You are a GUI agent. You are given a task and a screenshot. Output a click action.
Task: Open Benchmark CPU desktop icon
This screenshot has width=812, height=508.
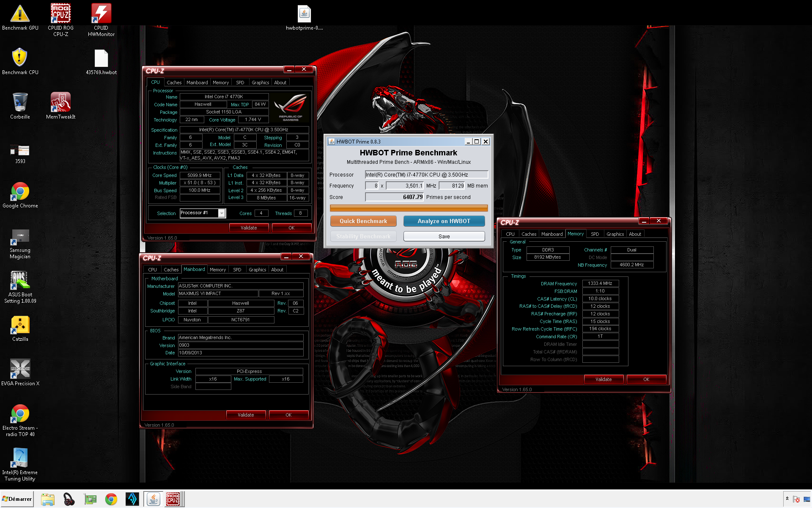(20, 61)
